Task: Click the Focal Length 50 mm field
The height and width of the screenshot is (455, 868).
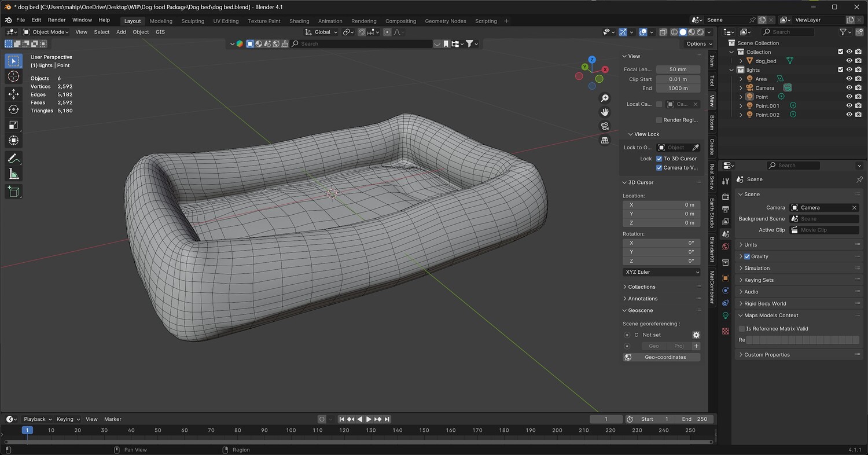Action: (x=678, y=69)
